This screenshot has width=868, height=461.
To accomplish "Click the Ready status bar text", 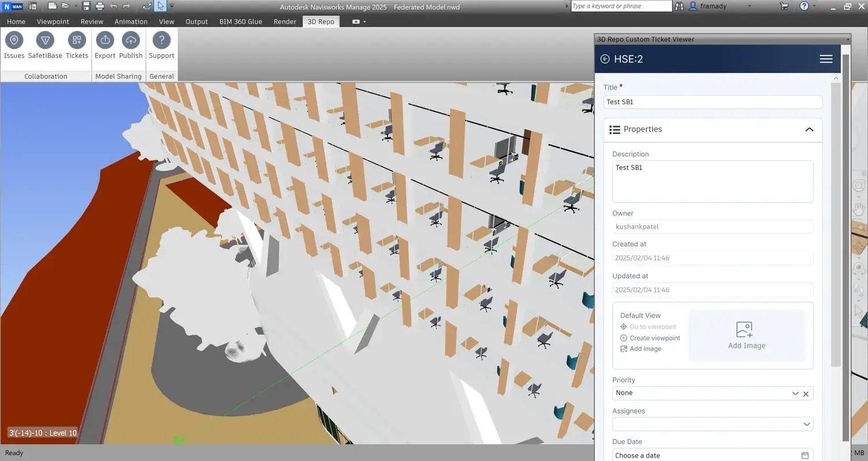I will pyautogui.click(x=14, y=453).
